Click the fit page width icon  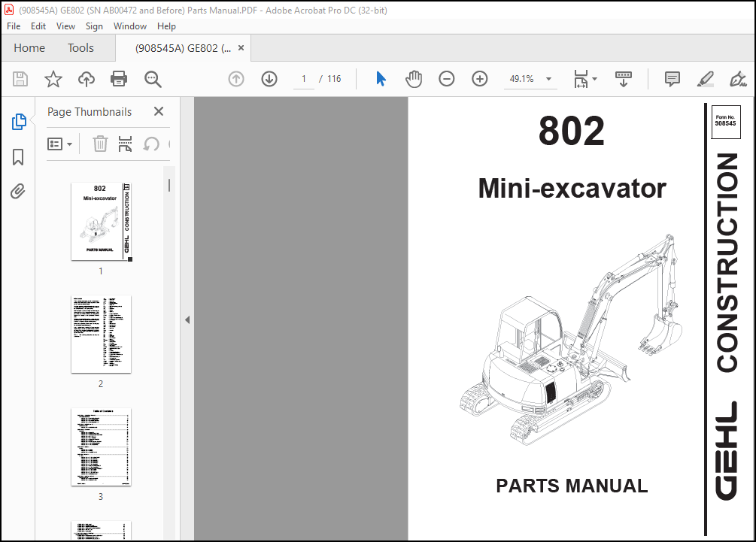[581, 79]
